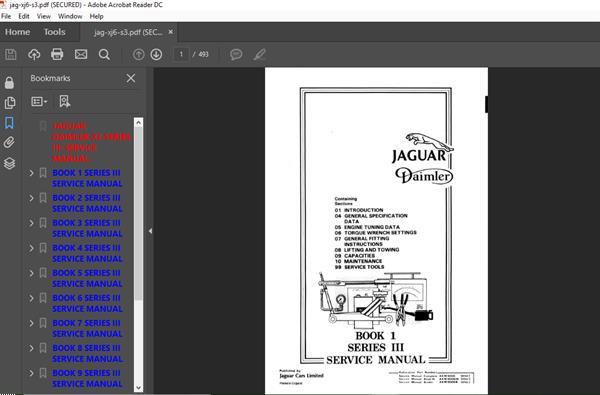
Task: Expand BOOK 4 SERIES III bookmark
Action: [x=31, y=248]
